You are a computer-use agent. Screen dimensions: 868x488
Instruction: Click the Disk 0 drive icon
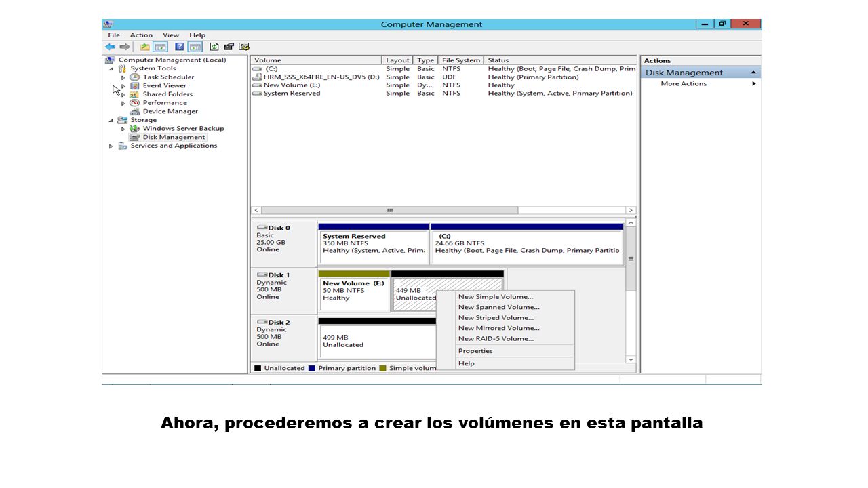click(262, 228)
